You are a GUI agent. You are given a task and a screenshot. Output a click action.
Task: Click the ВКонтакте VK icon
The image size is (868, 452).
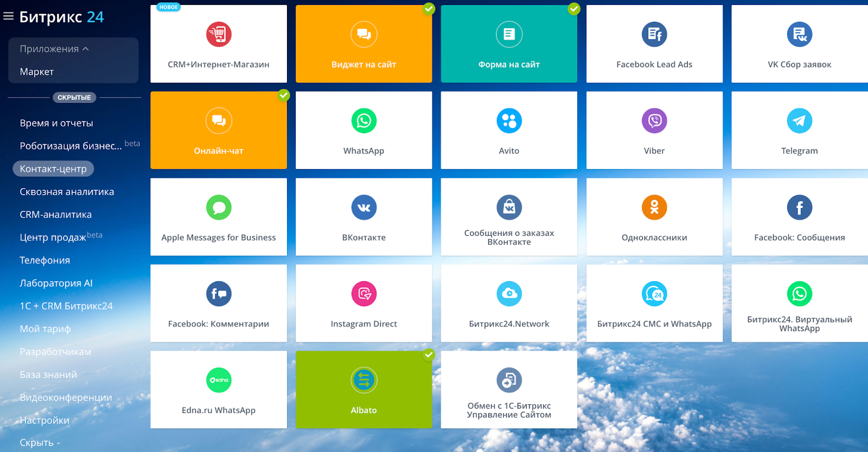point(364,207)
